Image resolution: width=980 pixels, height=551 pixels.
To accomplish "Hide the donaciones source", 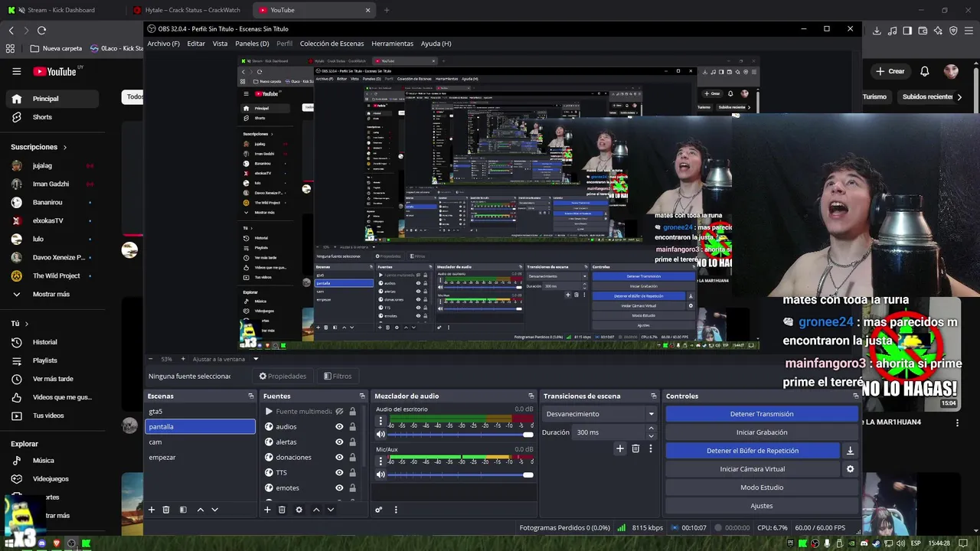I will (339, 457).
